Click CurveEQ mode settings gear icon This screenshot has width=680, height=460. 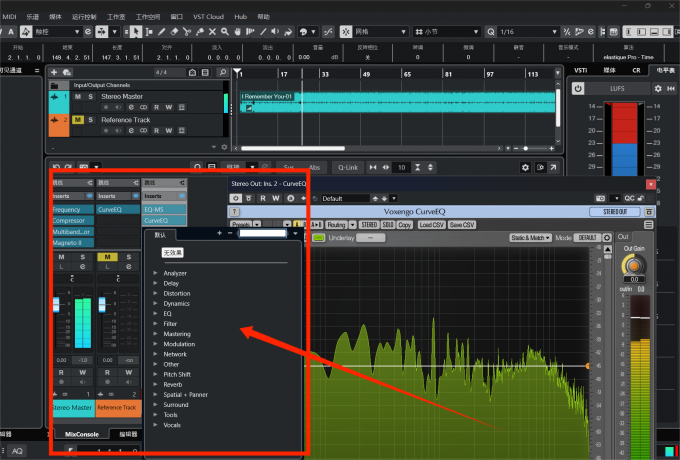click(607, 238)
